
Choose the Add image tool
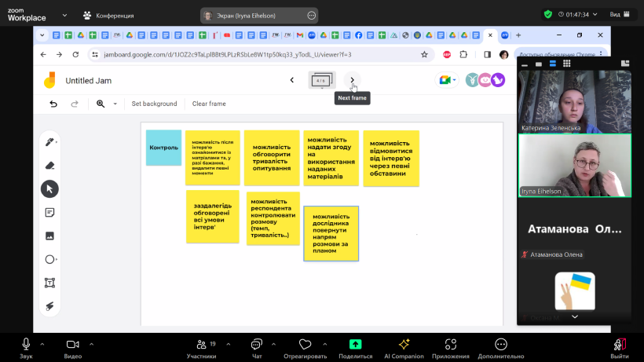click(49, 236)
